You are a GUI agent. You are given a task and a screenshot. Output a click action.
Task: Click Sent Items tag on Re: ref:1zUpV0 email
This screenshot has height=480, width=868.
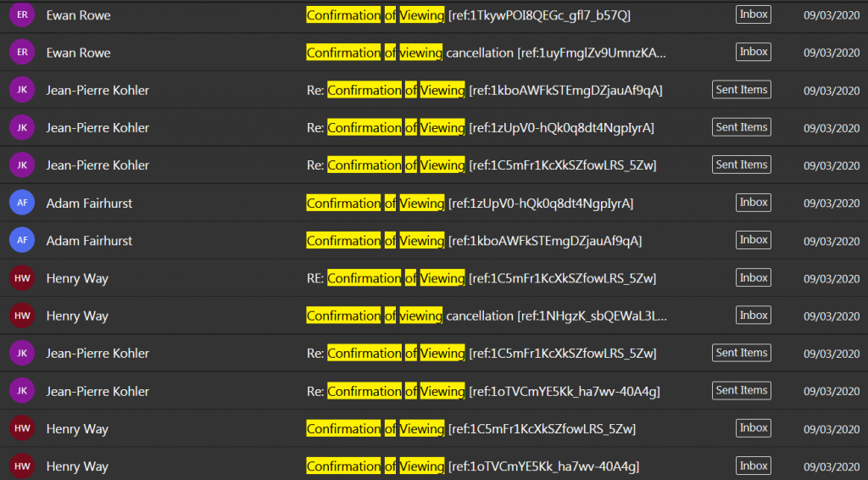pos(741,127)
